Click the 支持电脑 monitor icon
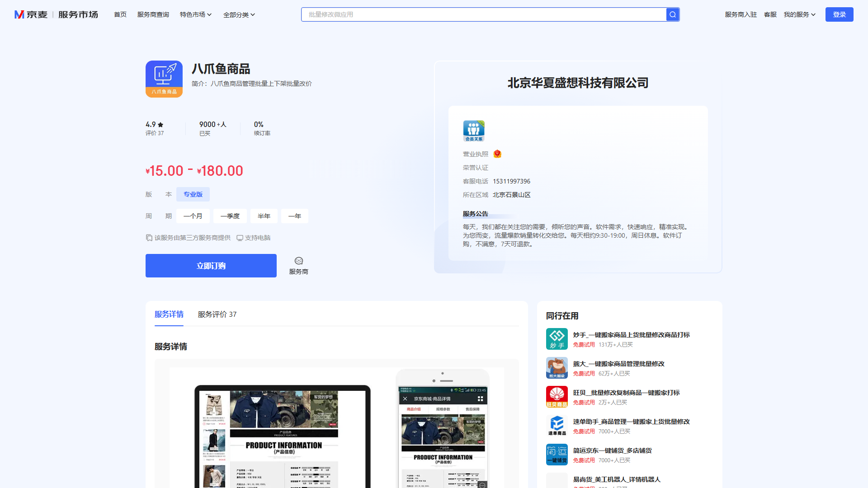868x488 pixels. click(x=240, y=238)
